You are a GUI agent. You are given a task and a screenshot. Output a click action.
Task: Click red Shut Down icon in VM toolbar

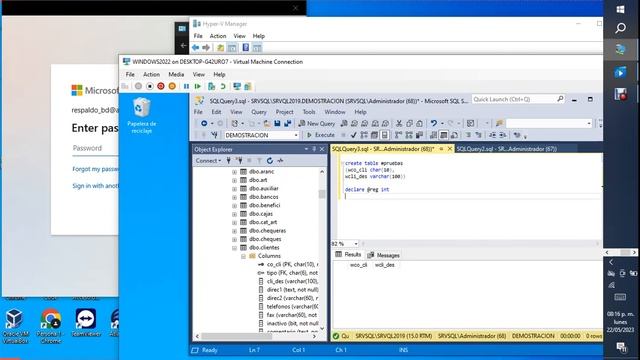(x=161, y=87)
